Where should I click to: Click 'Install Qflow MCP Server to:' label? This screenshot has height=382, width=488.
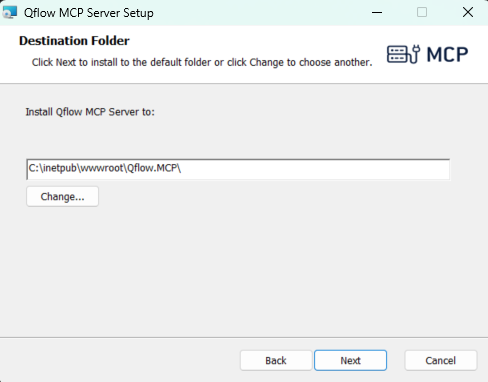coord(90,112)
